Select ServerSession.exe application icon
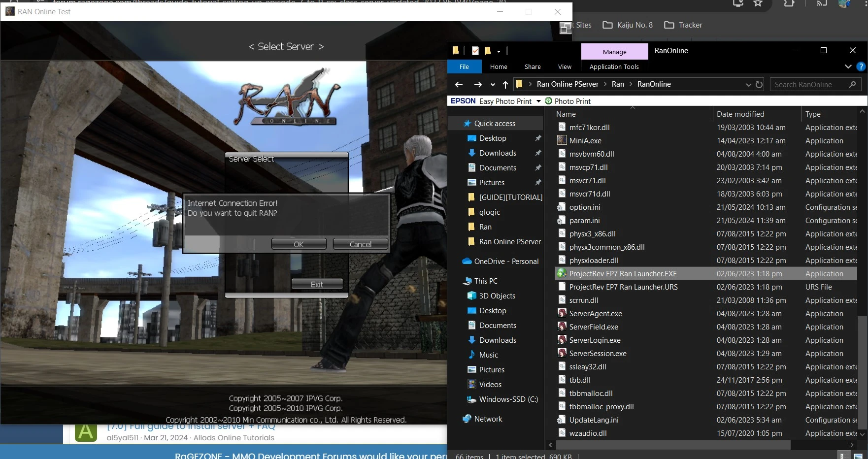 tap(562, 353)
